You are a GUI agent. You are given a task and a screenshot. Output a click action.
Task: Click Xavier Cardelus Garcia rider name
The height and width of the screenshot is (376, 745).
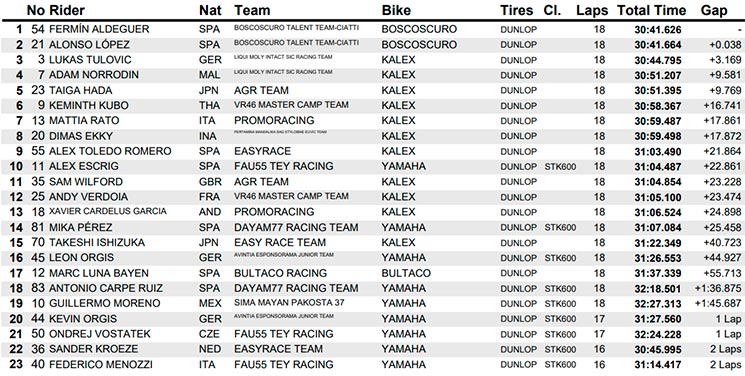108,212
